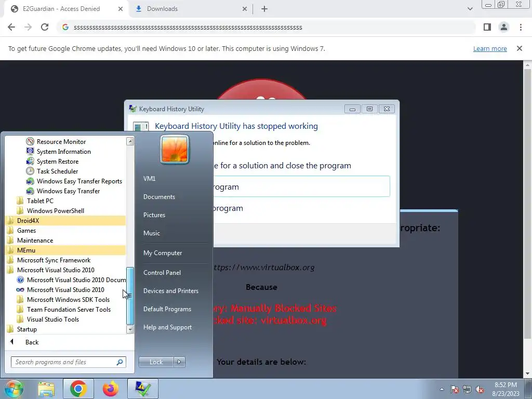This screenshot has height=399, width=532.
Task: Open Default Programs
Action: pos(167,309)
